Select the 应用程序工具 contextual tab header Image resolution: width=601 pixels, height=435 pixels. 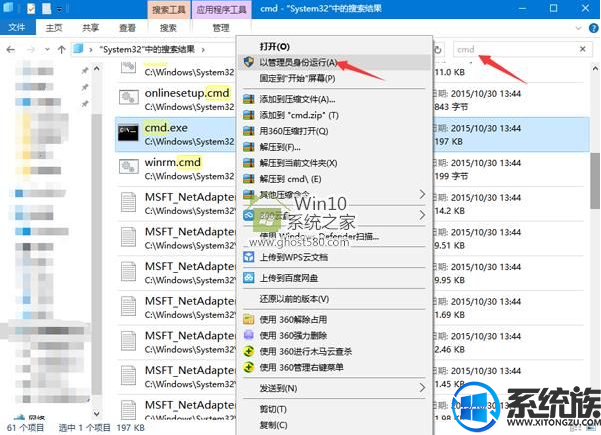tap(221, 9)
